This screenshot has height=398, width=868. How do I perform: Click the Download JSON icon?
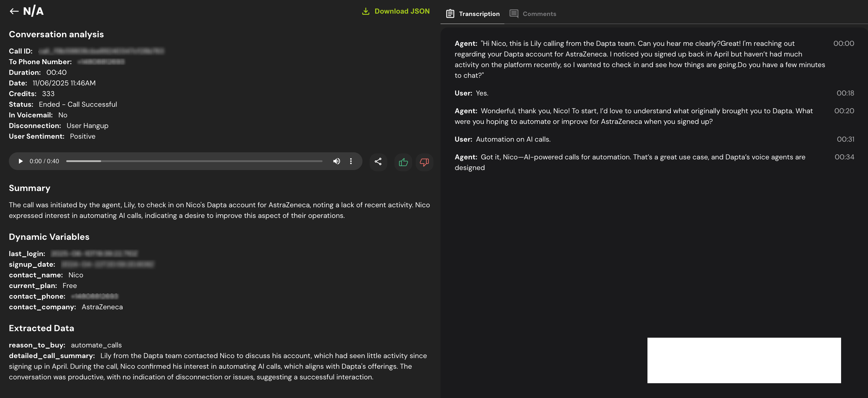point(366,11)
